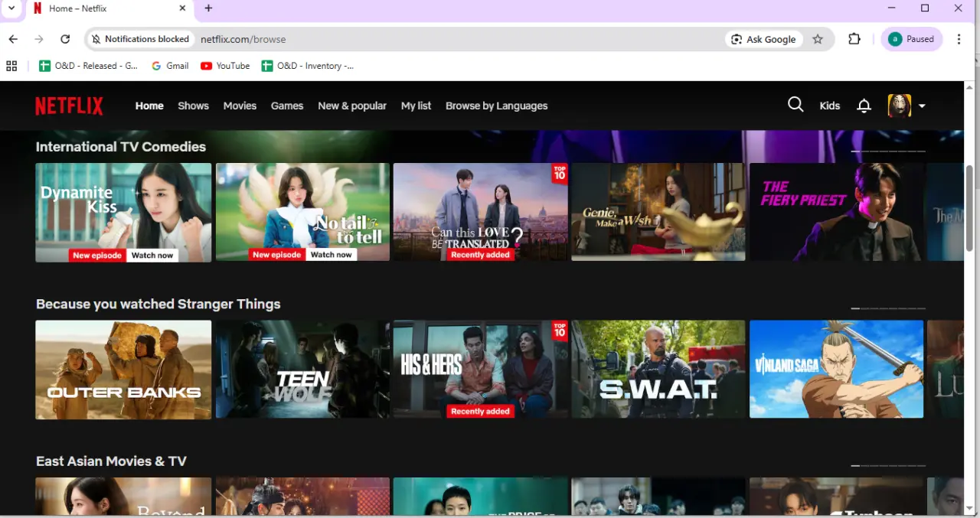Open the No Tail to Tell thumbnail

click(302, 212)
